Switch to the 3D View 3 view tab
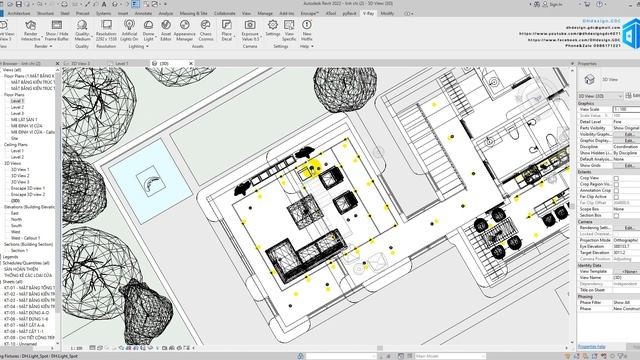 (x=80, y=64)
